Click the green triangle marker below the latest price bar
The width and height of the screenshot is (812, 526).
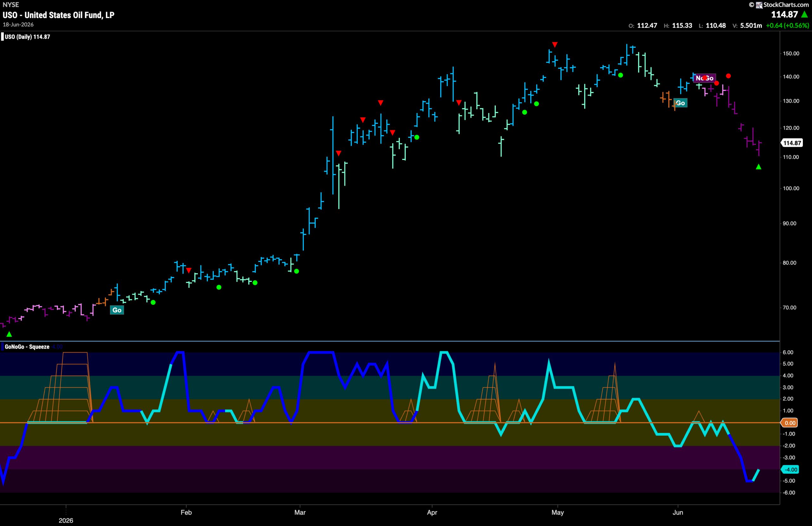(x=758, y=167)
